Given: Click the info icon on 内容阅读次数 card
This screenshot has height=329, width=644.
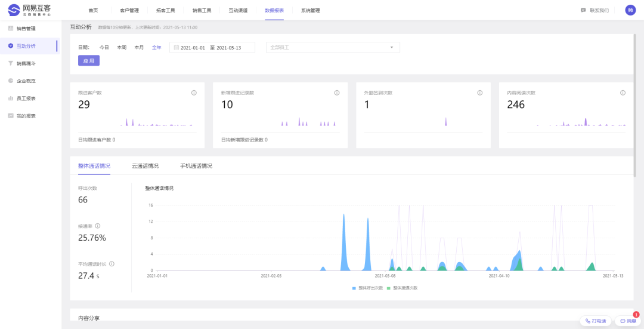Looking at the screenshot, I should (x=623, y=93).
